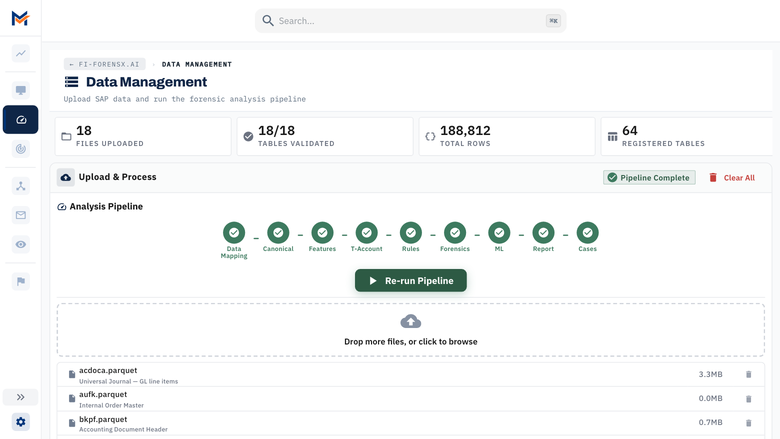Click the Tables Validated check icon
Viewport: 780px width, 439px height.
248,136
